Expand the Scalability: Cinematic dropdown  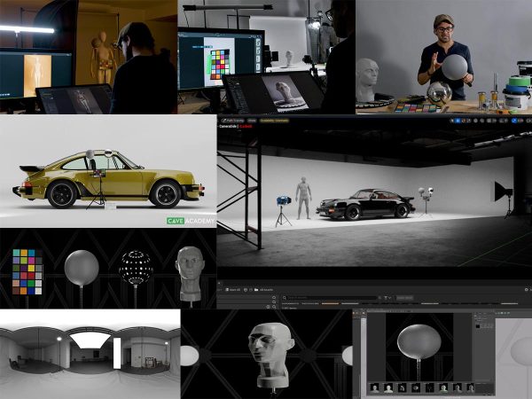[273, 120]
